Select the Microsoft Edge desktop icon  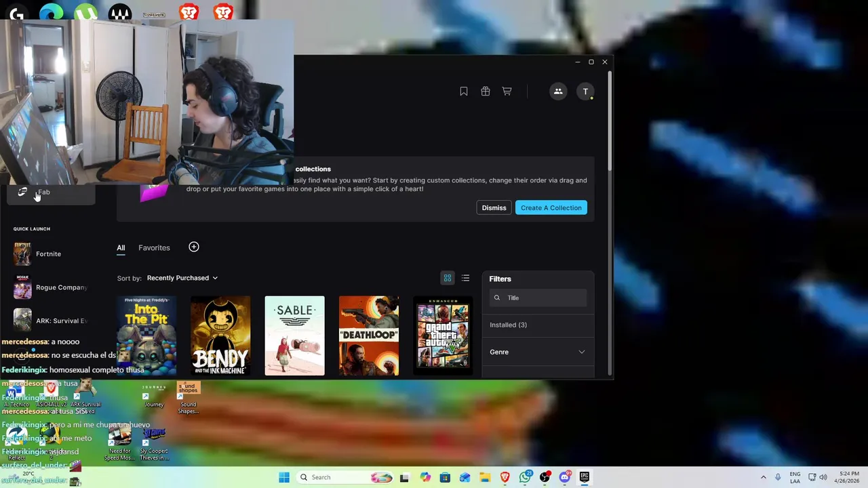coord(51,13)
